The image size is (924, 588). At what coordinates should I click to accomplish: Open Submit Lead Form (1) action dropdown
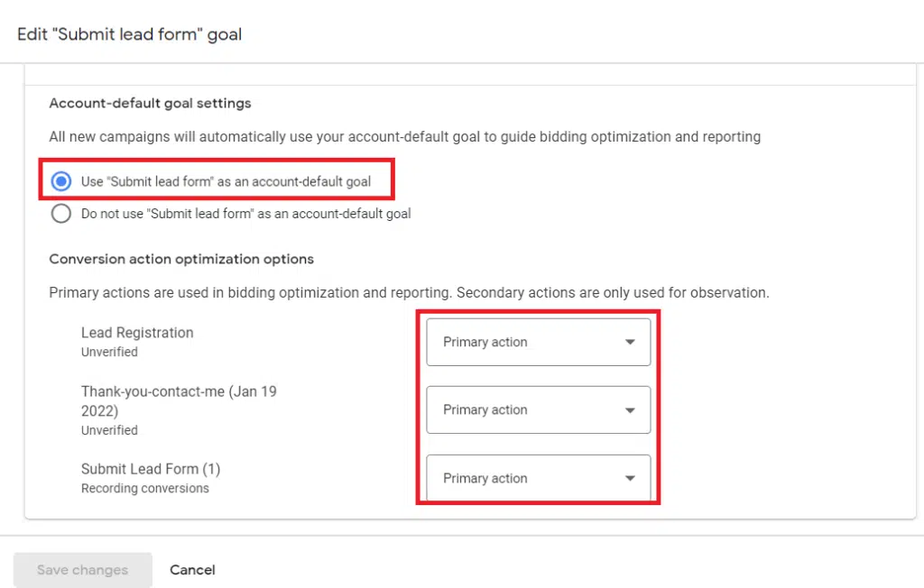[538, 478]
